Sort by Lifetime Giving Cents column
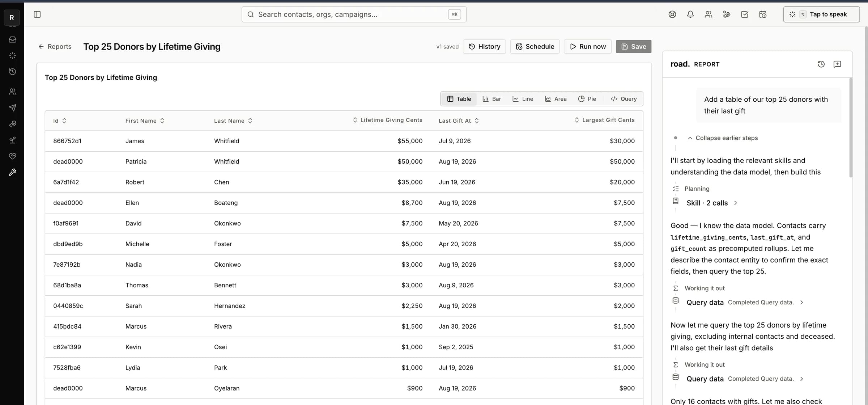Viewport: 868px width, 405px height. point(387,120)
